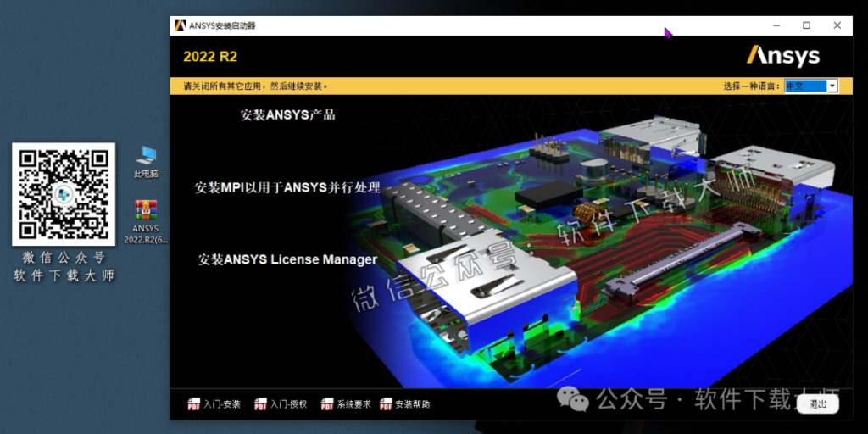Open the 入门-授权 document link
The height and width of the screenshot is (434, 868).
[x=288, y=404]
